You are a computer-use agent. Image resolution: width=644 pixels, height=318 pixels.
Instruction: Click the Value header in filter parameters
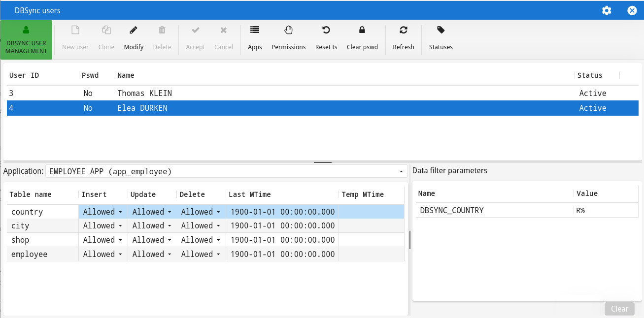tap(606, 193)
